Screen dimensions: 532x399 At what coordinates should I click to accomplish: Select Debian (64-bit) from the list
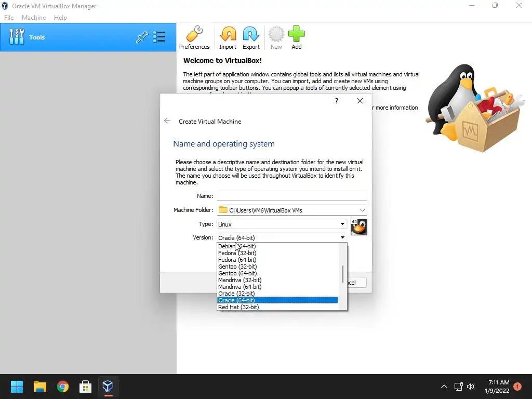pos(277,246)
